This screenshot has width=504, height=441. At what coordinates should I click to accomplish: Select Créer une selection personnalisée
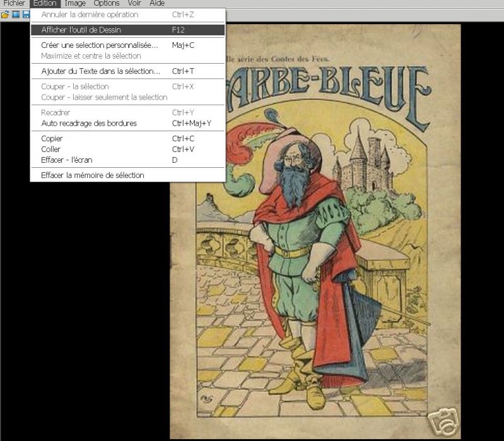(127, 45)
